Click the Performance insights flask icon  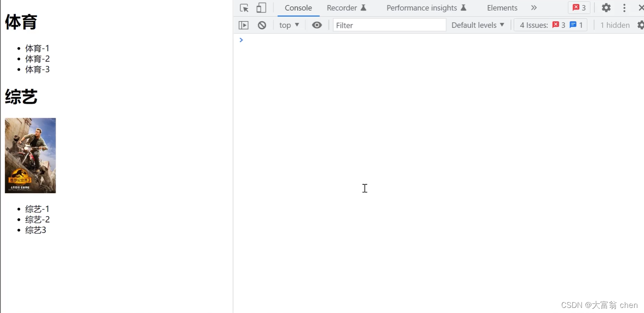point(463,8)
